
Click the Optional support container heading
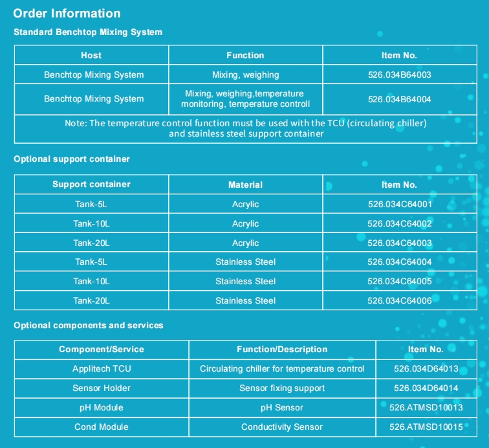pos(72,159)
